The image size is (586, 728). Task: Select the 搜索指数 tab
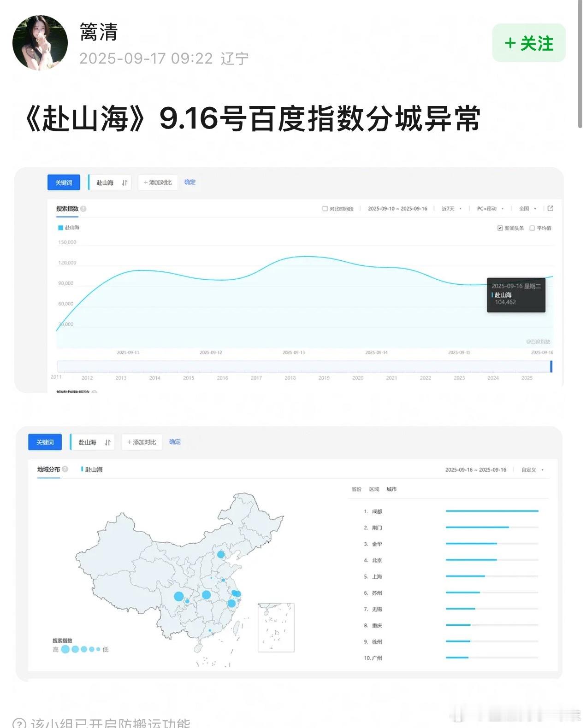(67, 209)
